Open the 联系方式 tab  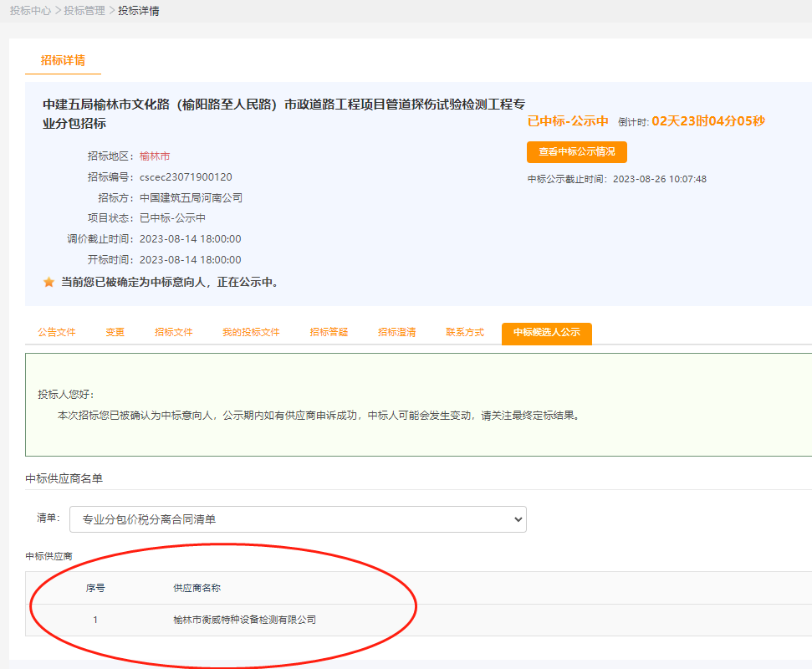(x=465, y=333)
